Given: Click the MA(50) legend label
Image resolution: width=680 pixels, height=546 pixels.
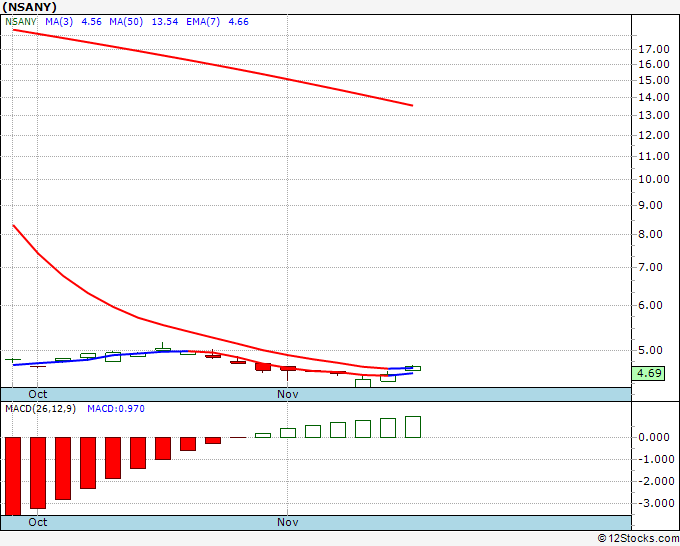Looking at the screenshot, I should [126, 22].
